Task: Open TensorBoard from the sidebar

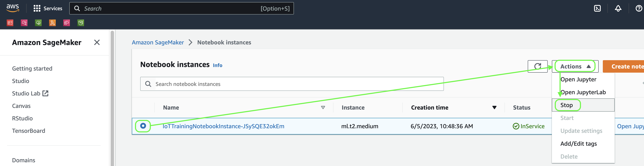Action: (28, 131)
